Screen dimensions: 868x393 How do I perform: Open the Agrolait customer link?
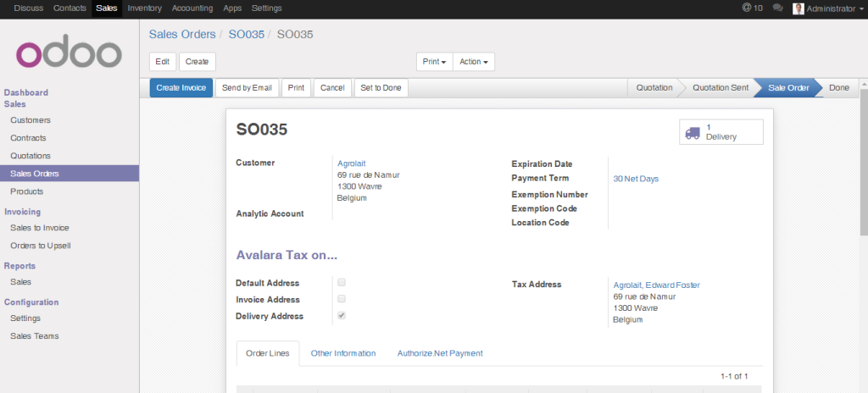coord(351,163)
